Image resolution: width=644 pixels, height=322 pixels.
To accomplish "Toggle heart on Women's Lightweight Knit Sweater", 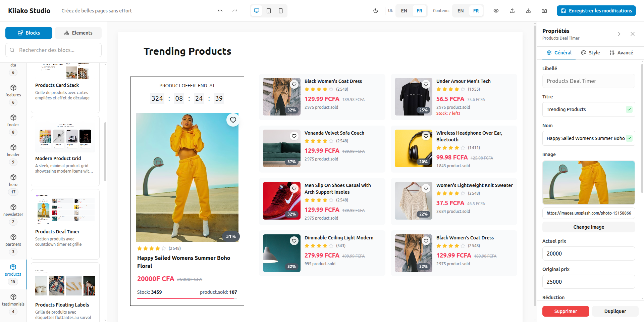I will pos(426,188).
